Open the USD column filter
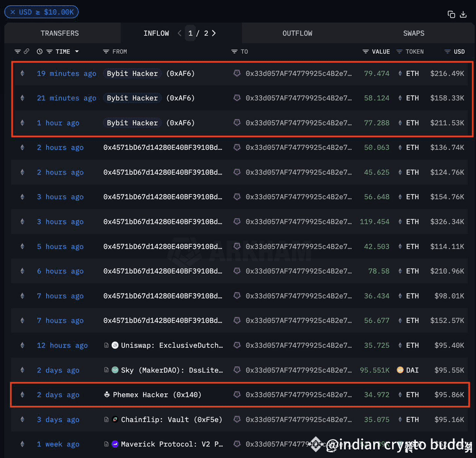This screenshot has height=458, width=476. pos(447,52)
